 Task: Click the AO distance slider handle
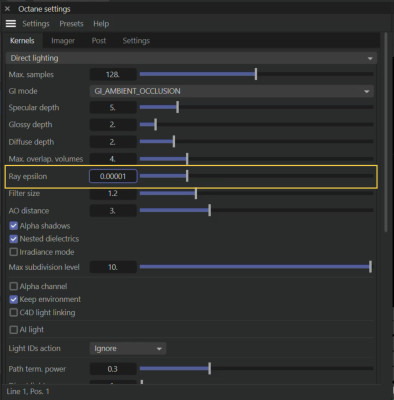coord(210,210)
